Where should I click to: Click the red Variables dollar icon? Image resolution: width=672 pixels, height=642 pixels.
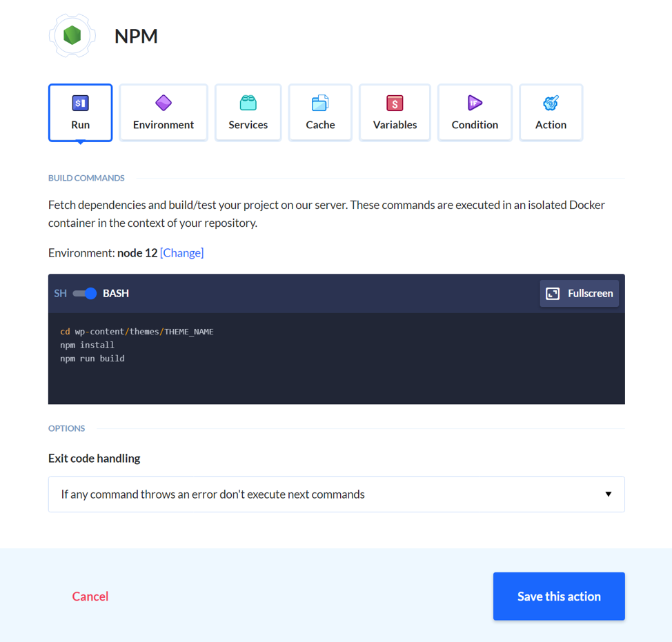[x=395, y=103]
